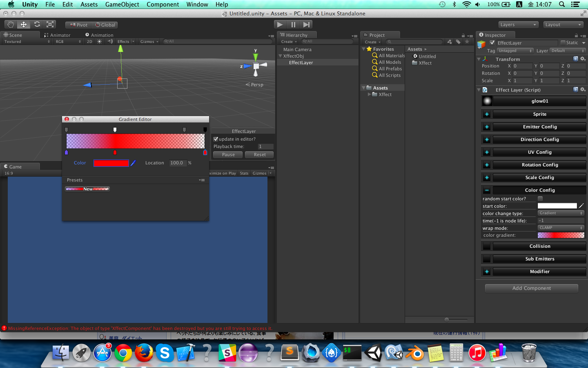
Task: Open the Layout dropdown
Action: (x=563, y=25)
